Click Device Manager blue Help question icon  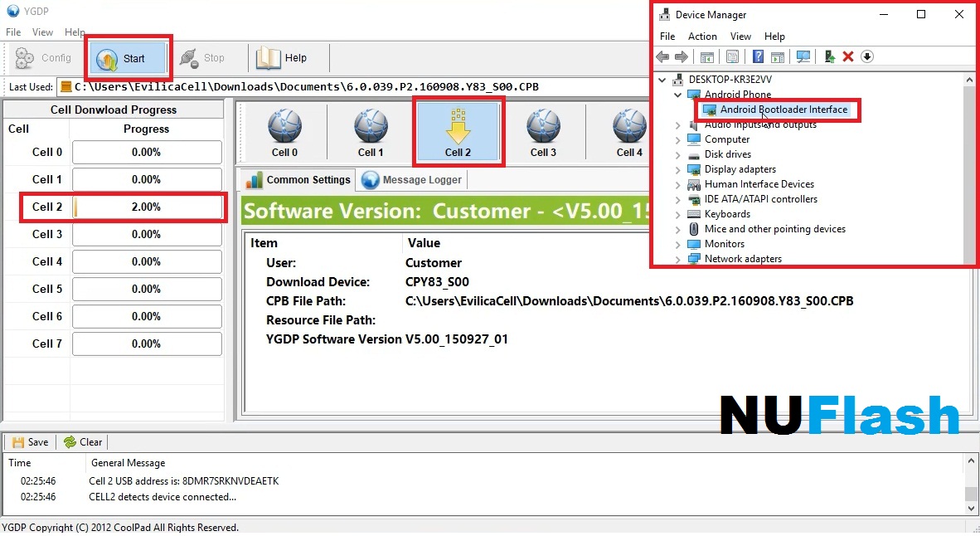pyautogui.click(x=758, y=57)
